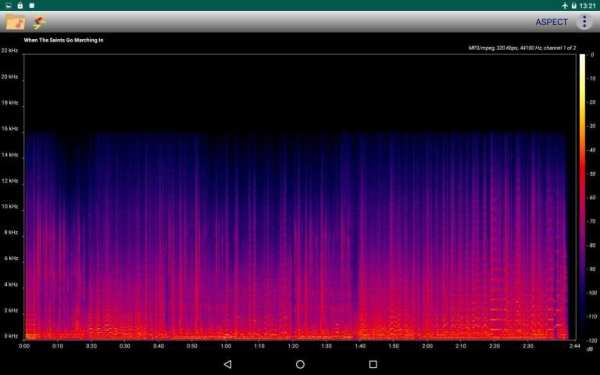Tap the MP3 file info text above spectrogram
The height and width of the screenshot is (375, 600).
coord(522,48)
